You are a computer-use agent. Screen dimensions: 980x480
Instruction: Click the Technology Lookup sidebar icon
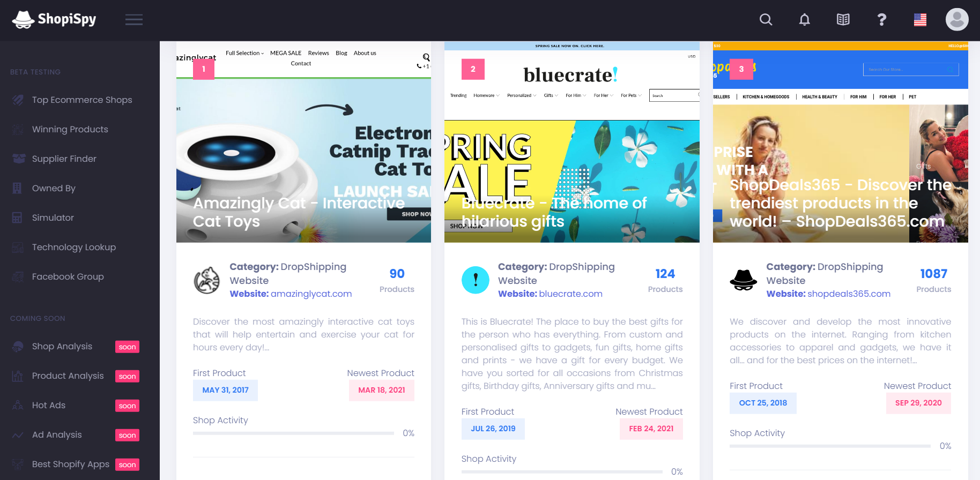tap(18, 247)
